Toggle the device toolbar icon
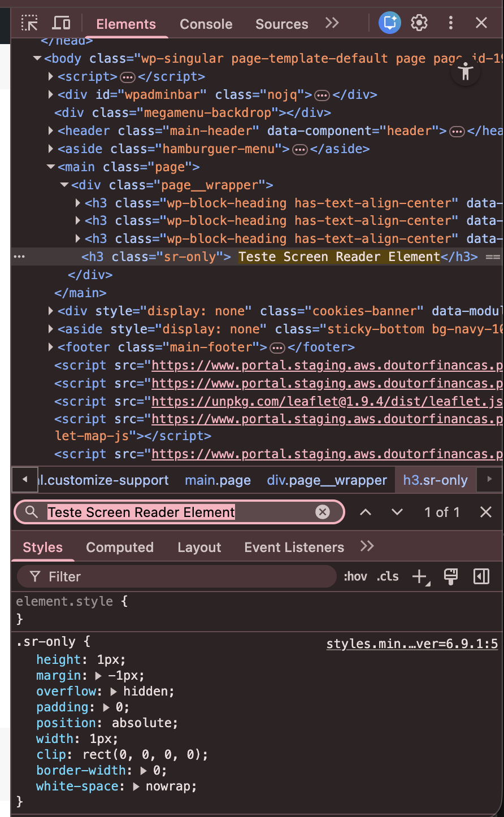 [61, 23]
